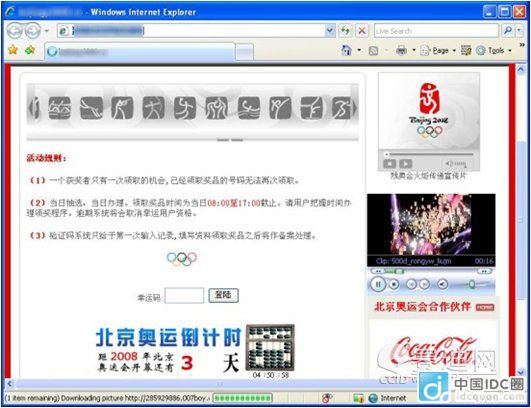
Task: Stop the Media Player video playback
Action: pyautogui.click(x=394, y=284)
